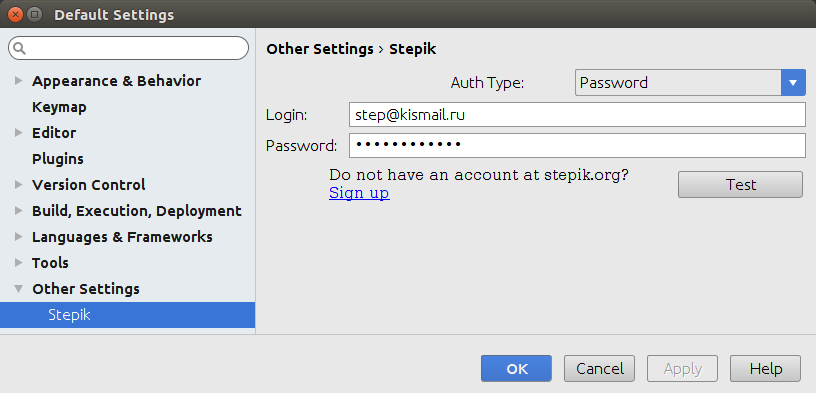Screen dimensions: 816x393
Task: Click the 'Other Settings > Stepik' breadcrumb
Action: [351, 49]
